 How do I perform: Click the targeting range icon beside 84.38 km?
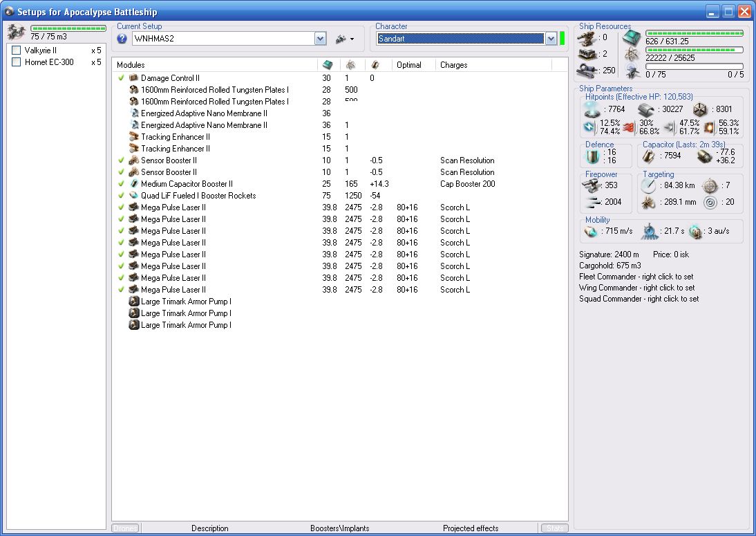coord(648,186)
